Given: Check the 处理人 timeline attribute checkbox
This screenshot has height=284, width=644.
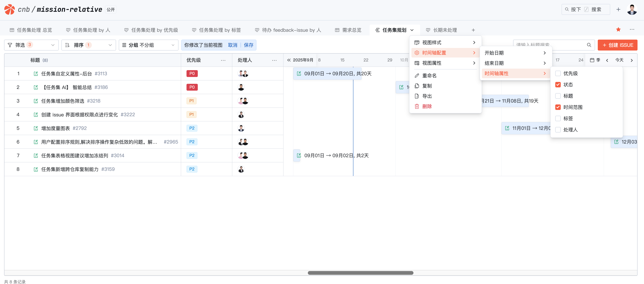Looking at the screenshot, I should [558, 130].
